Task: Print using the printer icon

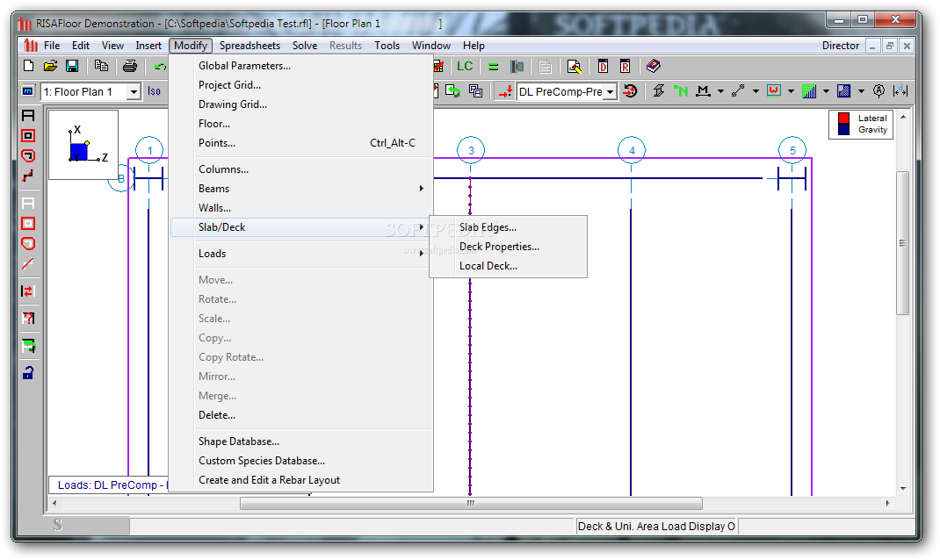Action: (129, 66)
